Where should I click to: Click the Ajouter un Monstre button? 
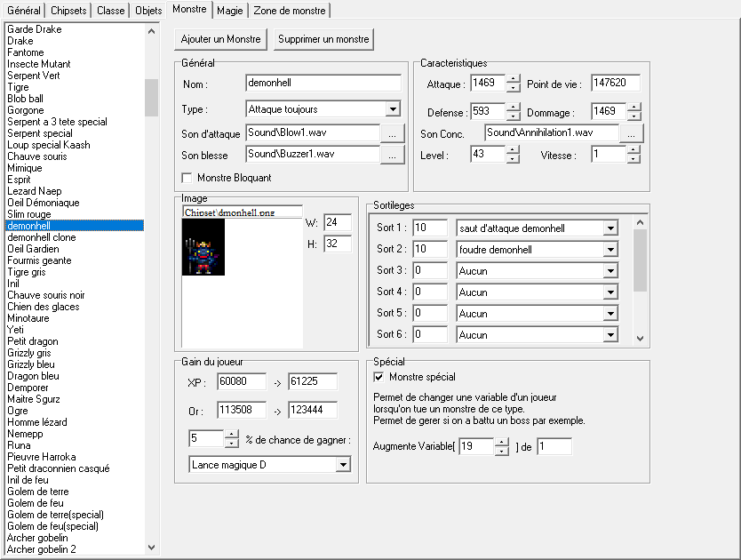coord(221,39)
